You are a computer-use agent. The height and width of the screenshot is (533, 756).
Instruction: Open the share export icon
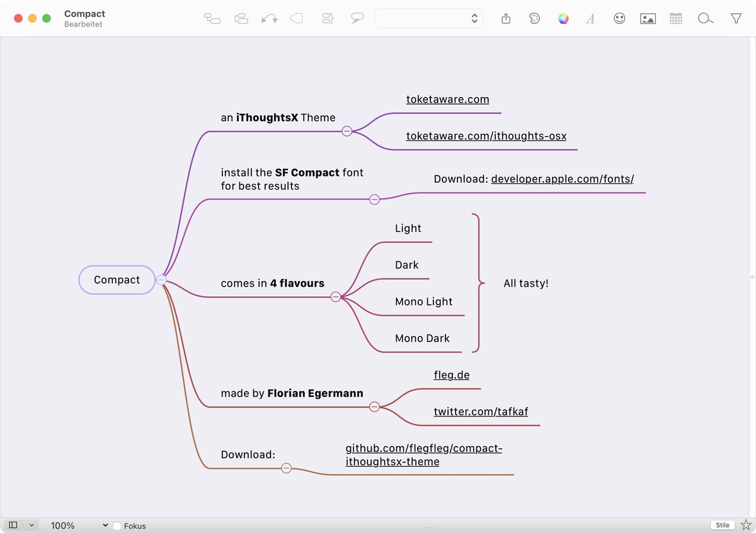coord(506,19)
